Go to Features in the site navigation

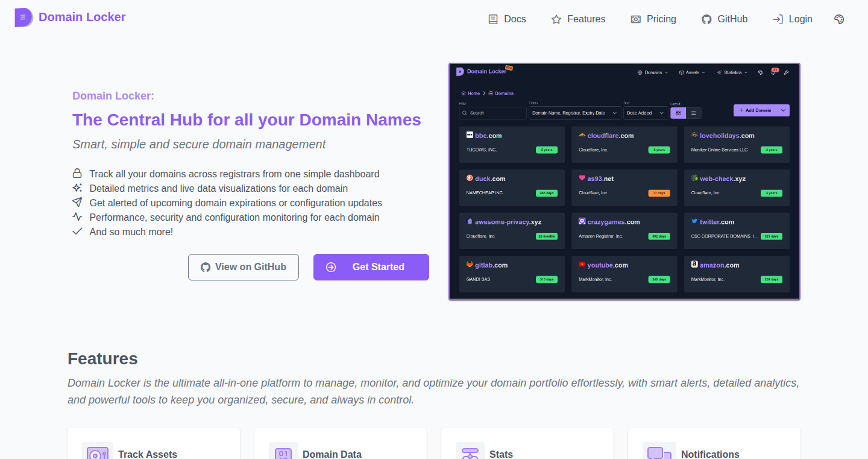[578, 19]
